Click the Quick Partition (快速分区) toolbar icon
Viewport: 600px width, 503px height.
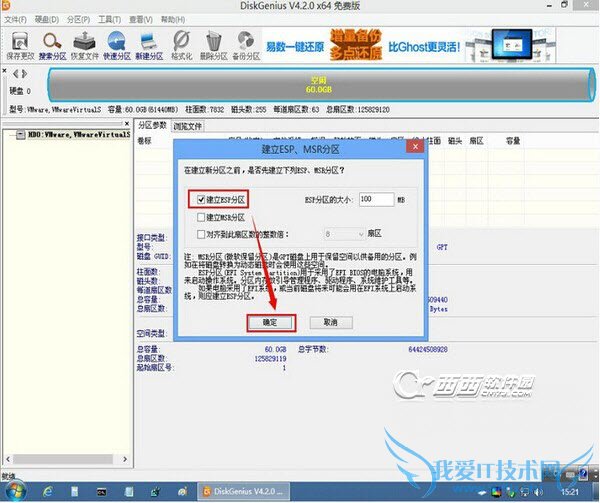[x=117, y=45]
